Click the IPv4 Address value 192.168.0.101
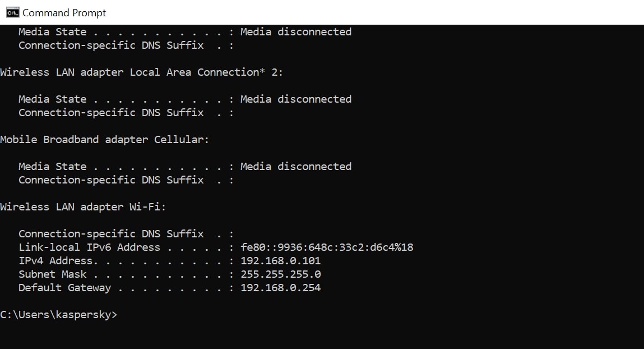The height and width of the screenshot is (349, 644). click(280, 260)
